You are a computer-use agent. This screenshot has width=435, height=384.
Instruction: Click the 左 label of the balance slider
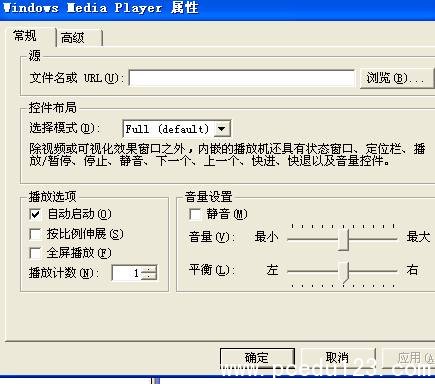(272, 270)
